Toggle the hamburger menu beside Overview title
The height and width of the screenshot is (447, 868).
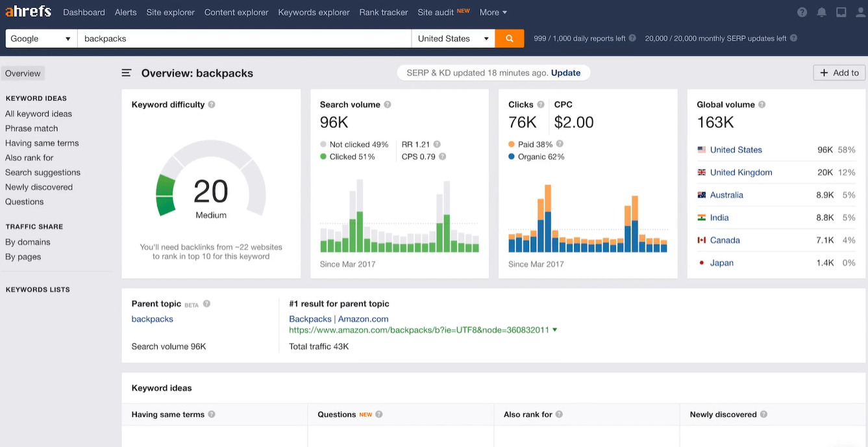click(127, 73)
